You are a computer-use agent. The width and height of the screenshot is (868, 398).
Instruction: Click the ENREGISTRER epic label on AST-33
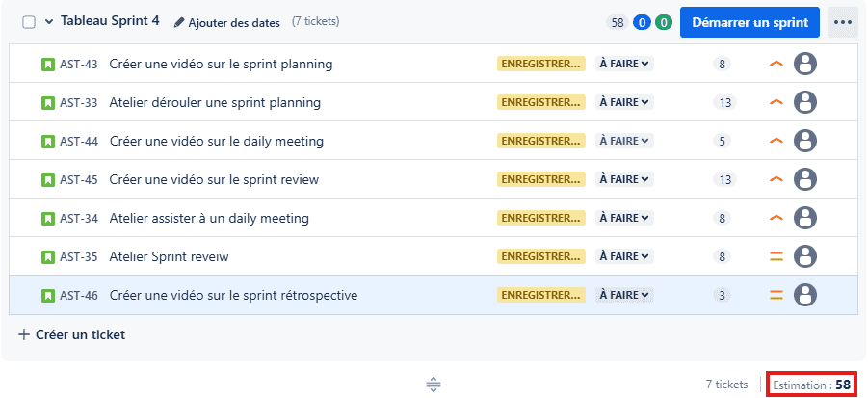point(540,102)
